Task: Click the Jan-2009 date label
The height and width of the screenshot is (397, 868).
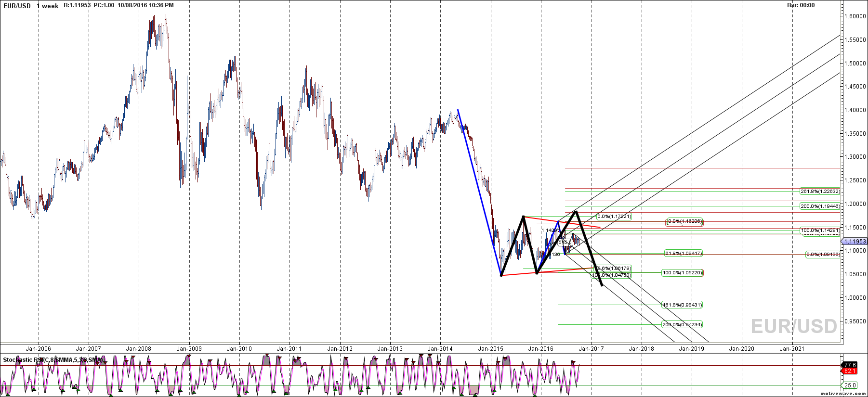Action: 189,349
